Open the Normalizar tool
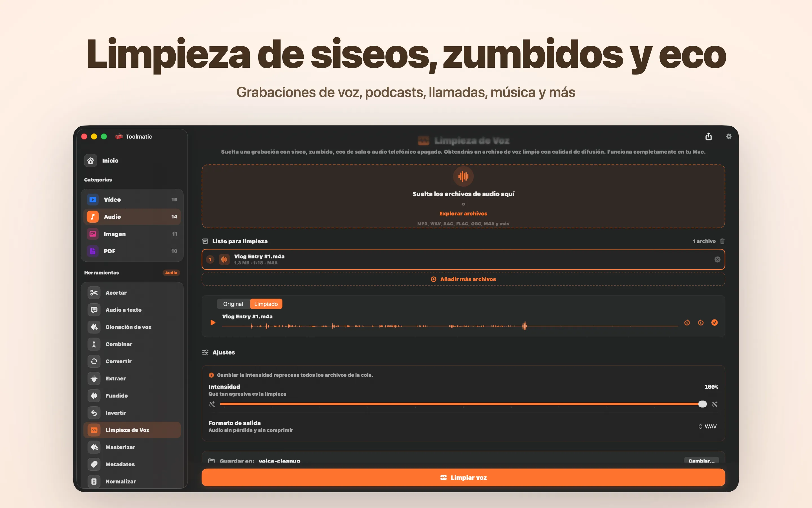This screenshot has height=508, width=812. coord(132,481)
